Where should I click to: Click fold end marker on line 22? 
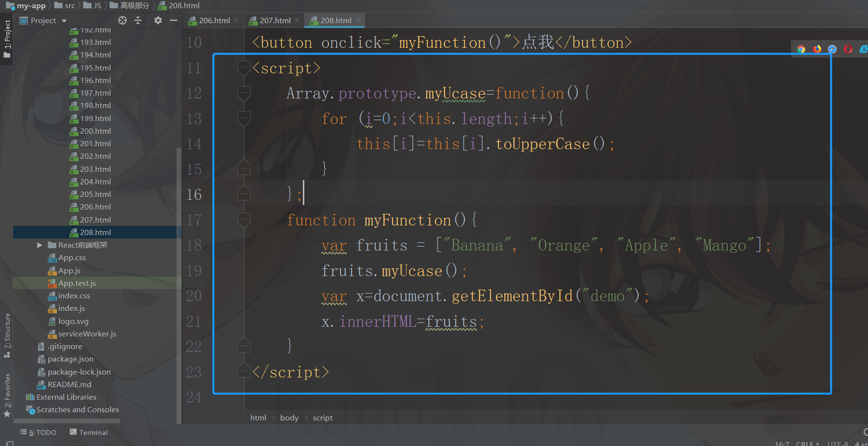tap(244, 345)
